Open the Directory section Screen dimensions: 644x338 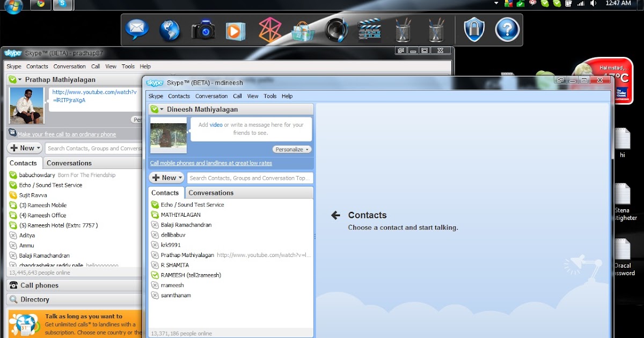75,299
